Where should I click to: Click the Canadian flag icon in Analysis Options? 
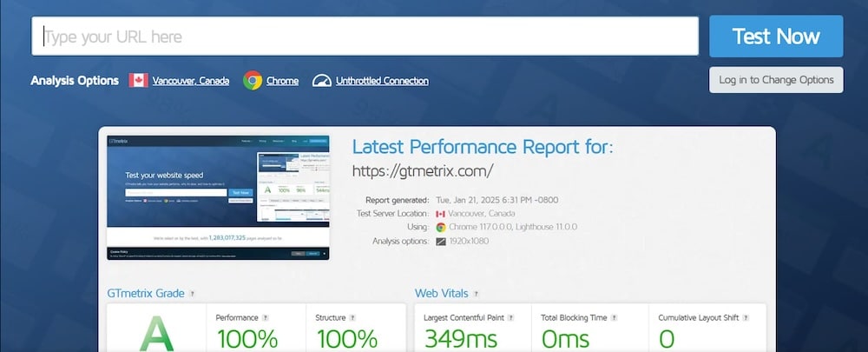[138, 81]
